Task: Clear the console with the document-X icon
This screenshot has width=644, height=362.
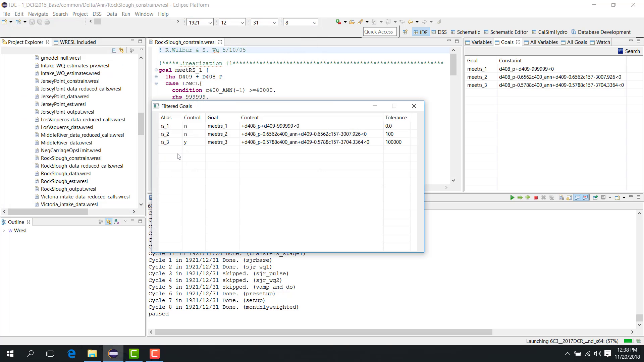Action: 561,197
